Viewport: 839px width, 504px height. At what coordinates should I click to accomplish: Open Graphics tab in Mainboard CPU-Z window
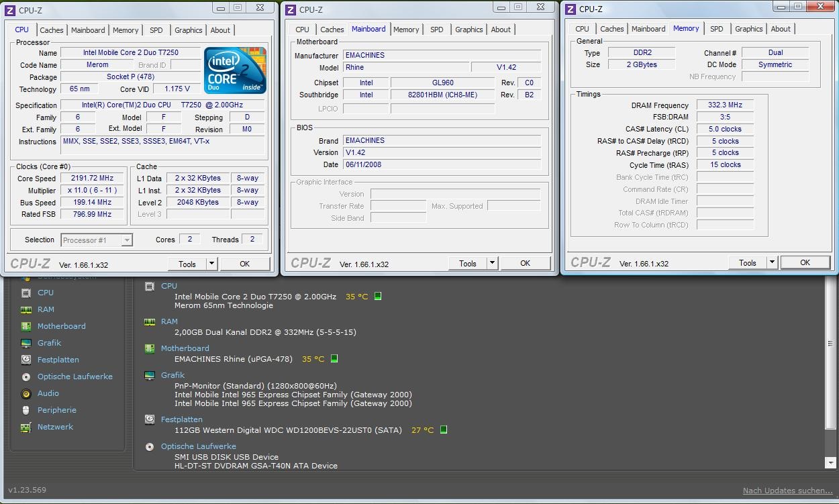click(469, 30)
